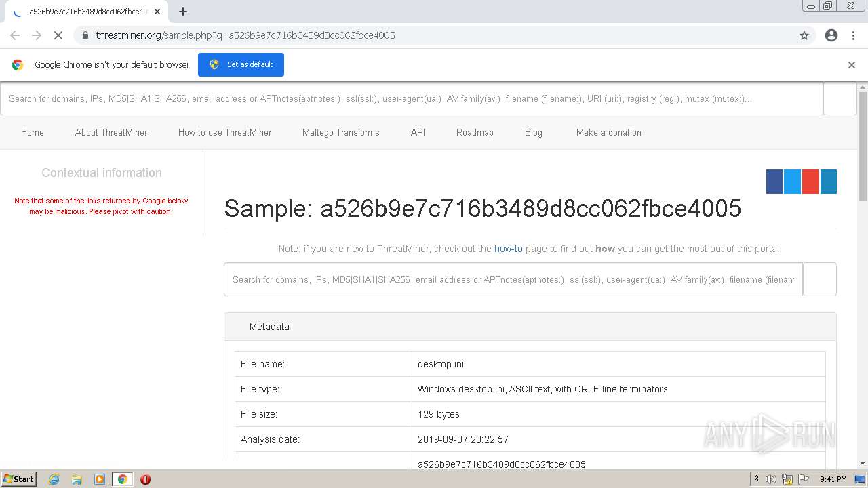Click the top search submit button
This screenshot has width=868, height=488.
[840, 99]
